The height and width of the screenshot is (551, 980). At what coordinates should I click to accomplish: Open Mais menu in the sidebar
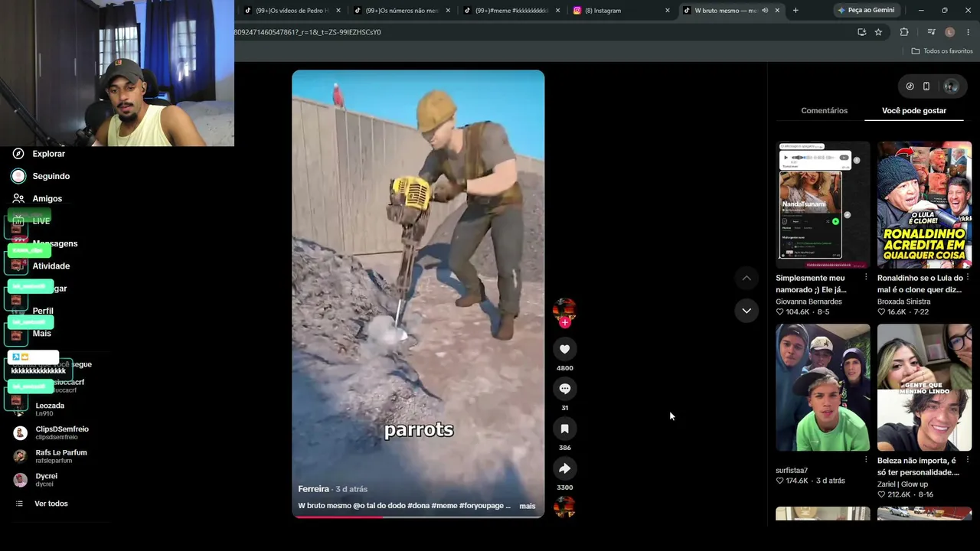[42, 334]
